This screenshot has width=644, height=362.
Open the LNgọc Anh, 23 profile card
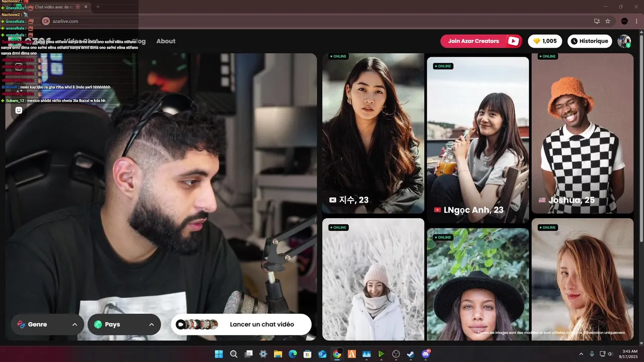tap(478, 140)
